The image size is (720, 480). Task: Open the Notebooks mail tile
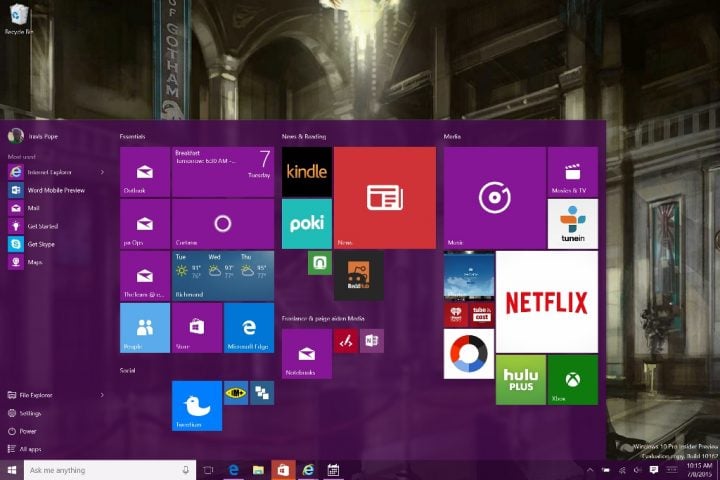[x=307, y=354]
